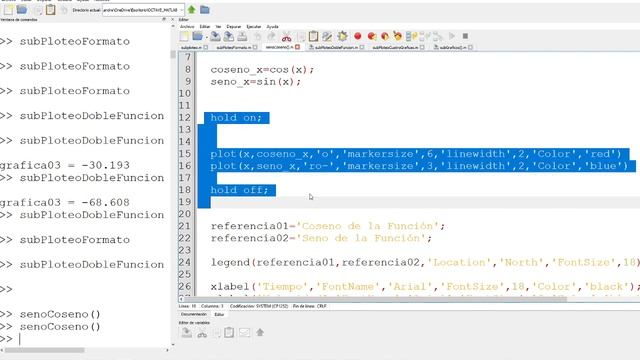This screenshot has width=640, height=360.
Task: Browse directories with the blue folder icon
Action: pos(205,9)
